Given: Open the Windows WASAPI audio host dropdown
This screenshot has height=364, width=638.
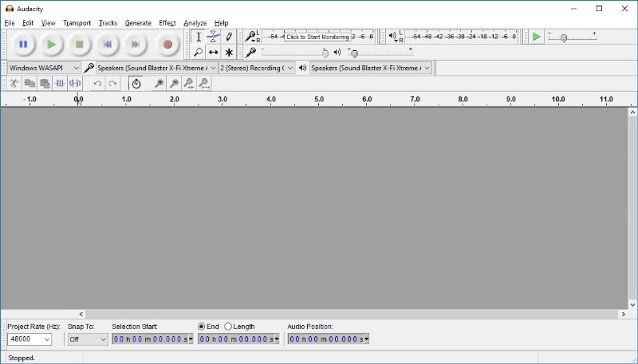Looking at the screenshot, I should tap(44, 68).
